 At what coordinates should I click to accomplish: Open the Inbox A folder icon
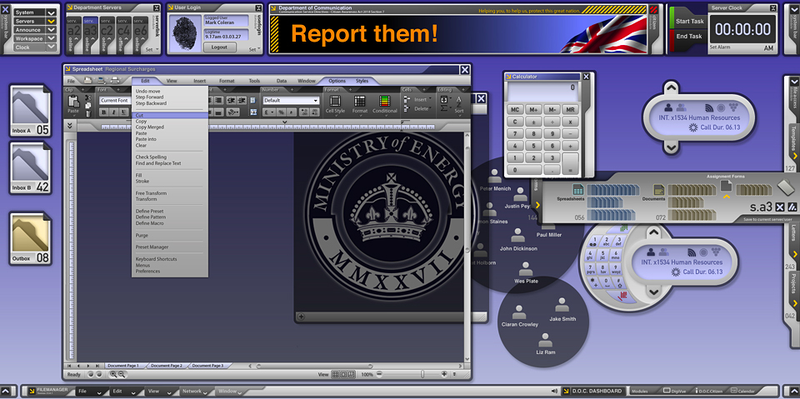point(30,111)
